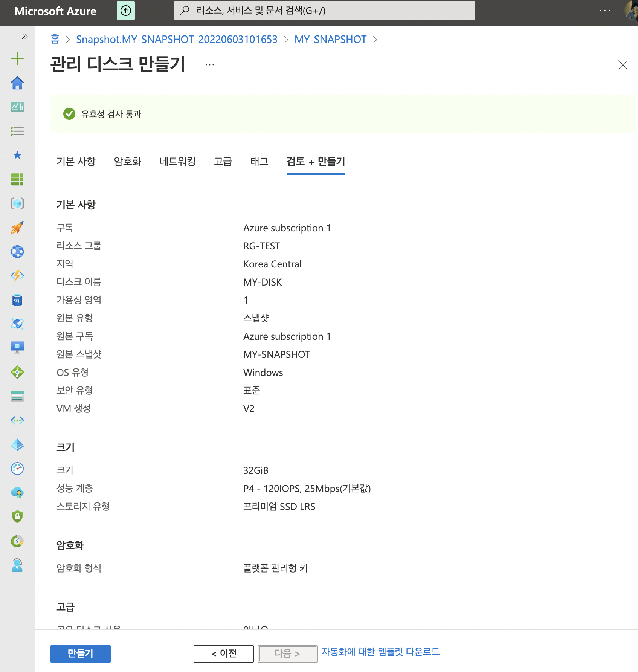Open Azure Active Directory pyramid icon
Screen dimensions: 638x672
[x=17, y=444]
